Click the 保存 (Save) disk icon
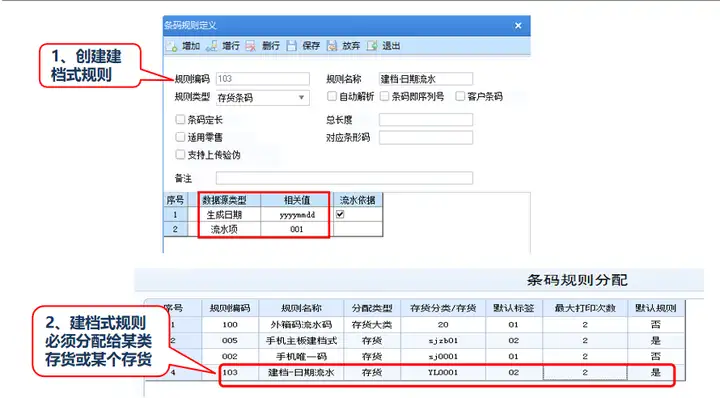 (x=291, y=46)
